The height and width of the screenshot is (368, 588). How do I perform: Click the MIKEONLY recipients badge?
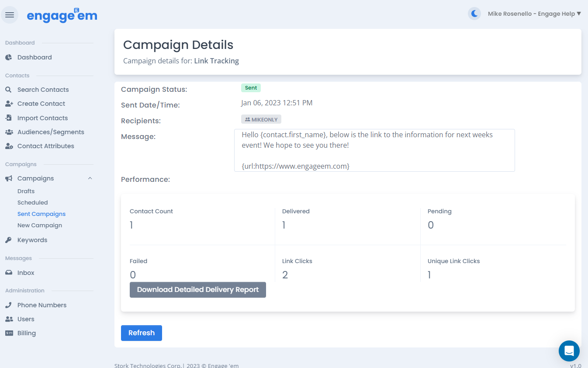[261, 119]
